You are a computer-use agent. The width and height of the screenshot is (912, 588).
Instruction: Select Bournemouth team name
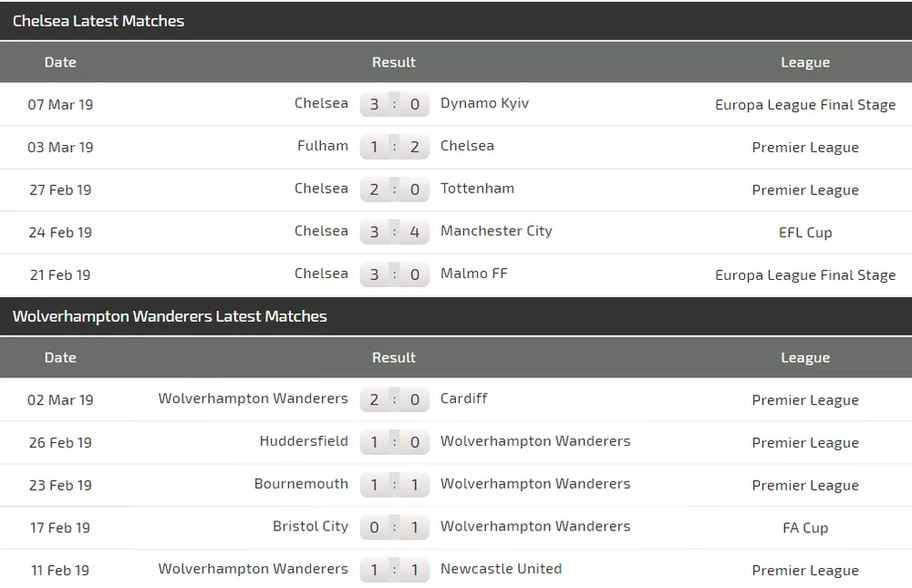(301, 484)
